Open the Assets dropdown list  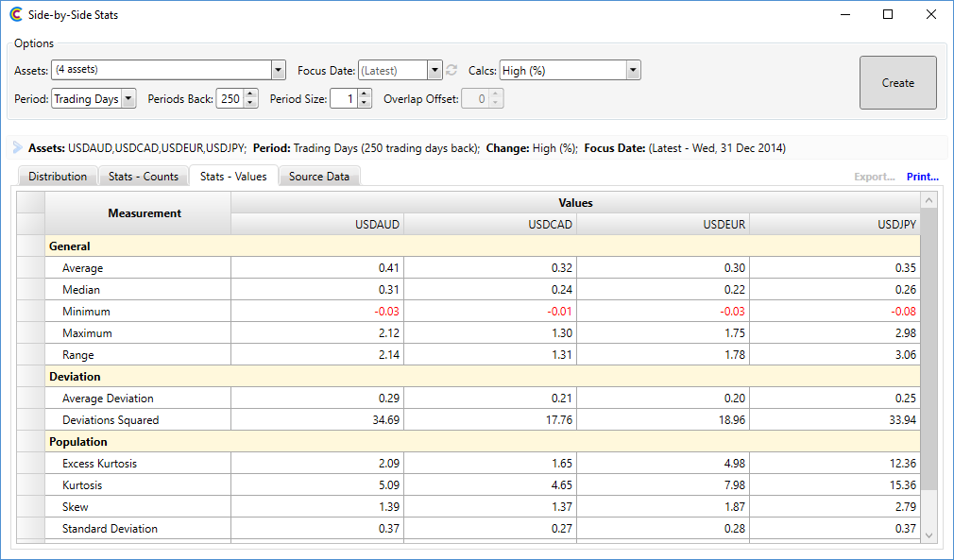[278, 70]
